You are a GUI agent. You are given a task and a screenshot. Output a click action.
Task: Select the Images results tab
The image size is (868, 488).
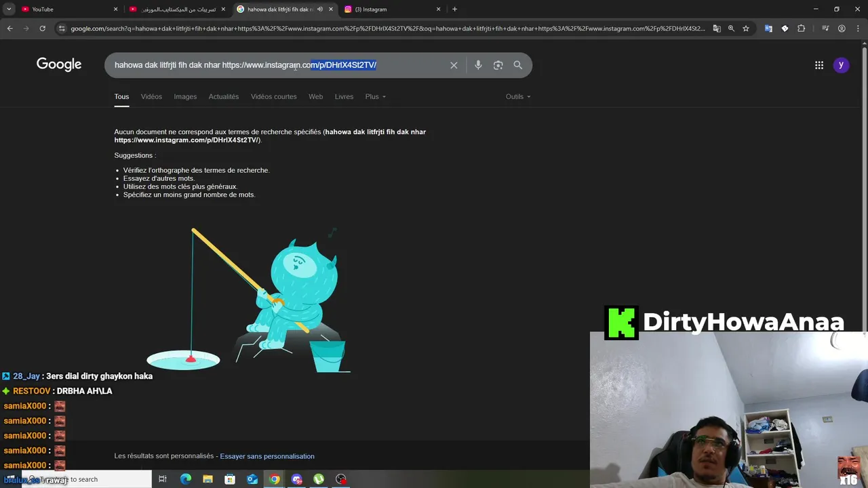185,97
